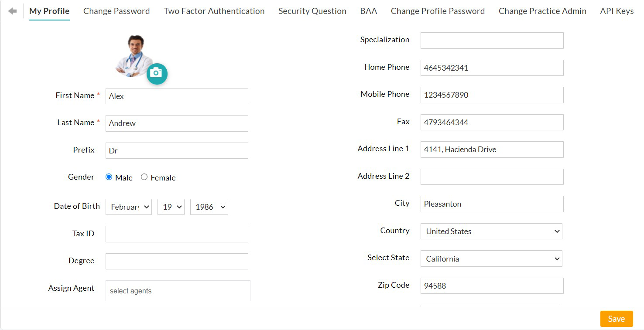The width and height of the screenshot is (644, 330).
Task: Click the camera upload photo icon
Action: pyautogui.click(x=157, y=73)
